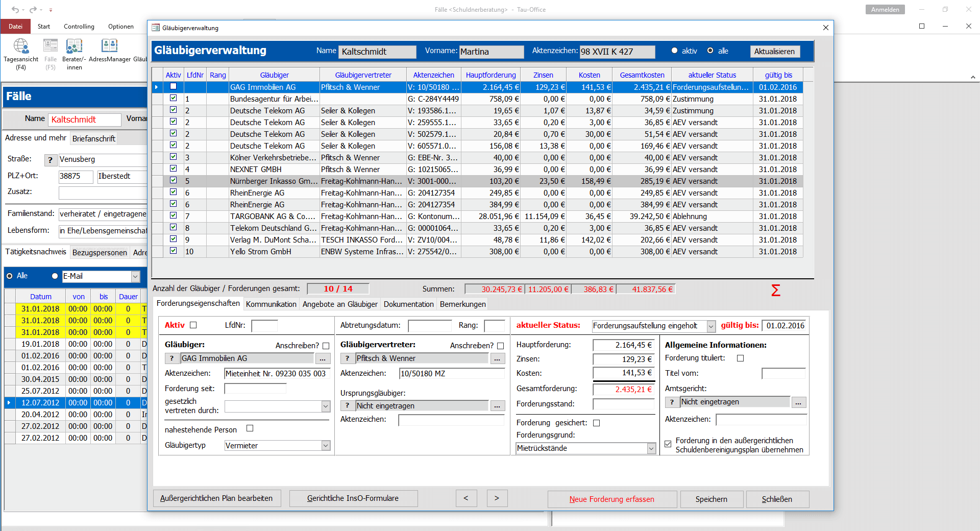This screenshot has height=531, width=980.
Task: Open the Controlling menu tab
Action: [79, 27]
